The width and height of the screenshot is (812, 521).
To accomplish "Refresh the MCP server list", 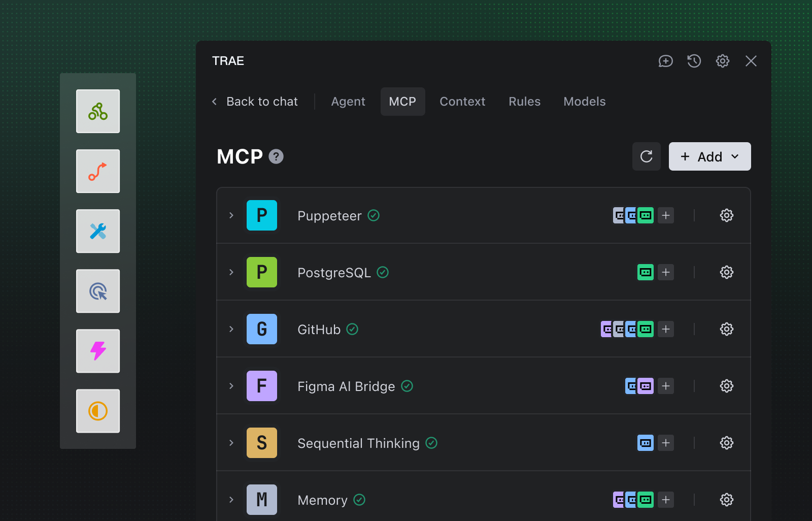I will [x=646, y=156].
